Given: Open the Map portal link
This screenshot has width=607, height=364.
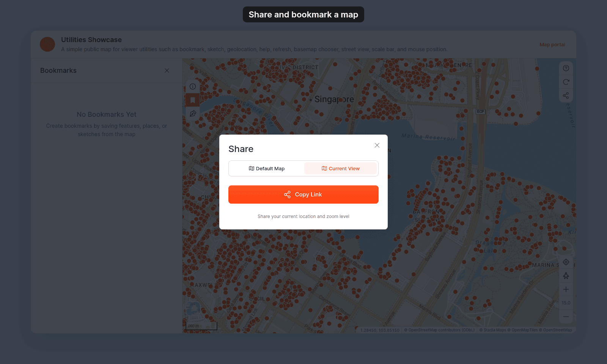Looking at the screenshot, I should coord(552,45).
